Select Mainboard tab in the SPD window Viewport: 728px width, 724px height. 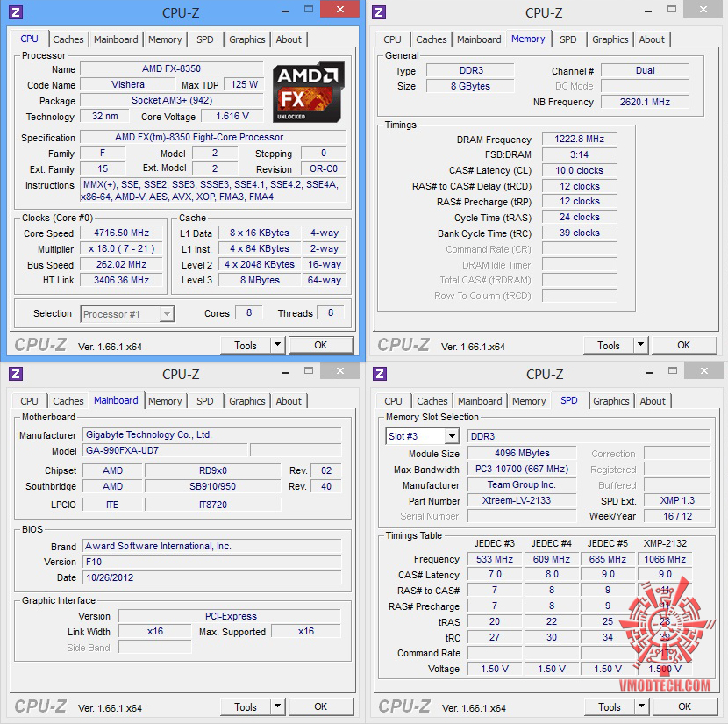pos(480,401)
